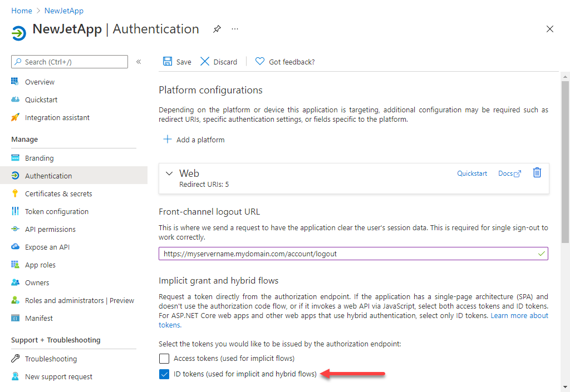
Task: Enable Access tokens for implicit flows
Action: point(164,358)
